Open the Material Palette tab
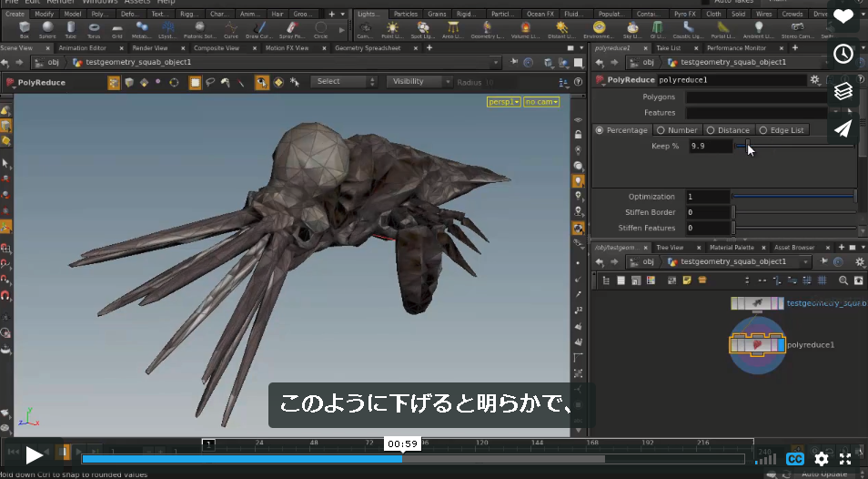 coord(732,248)
